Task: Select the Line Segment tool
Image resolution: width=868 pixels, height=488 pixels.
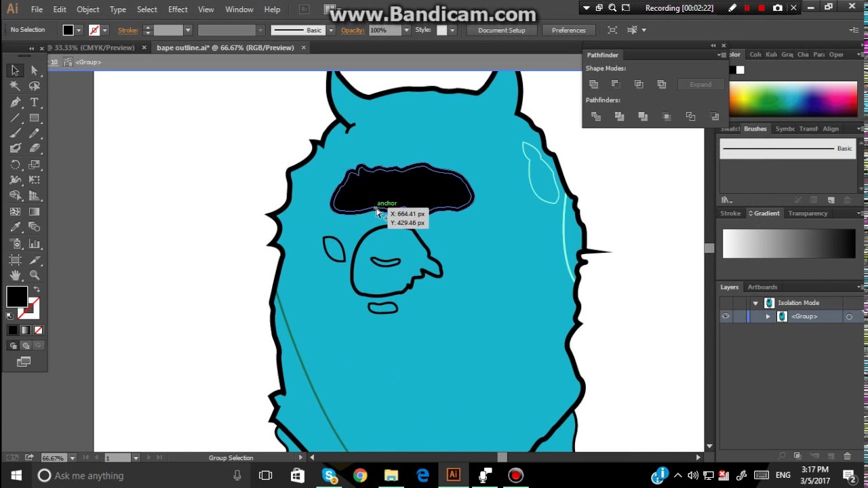Action: pos(15,118)
